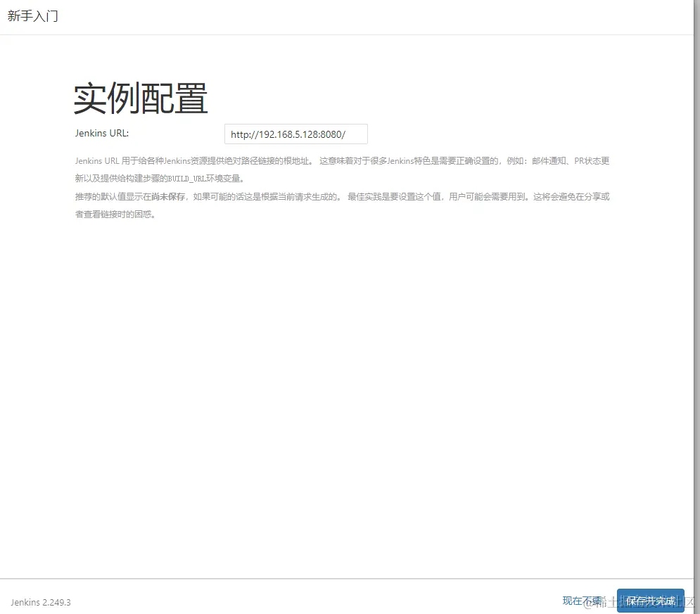Click the Jenkins URL input field

296,134
